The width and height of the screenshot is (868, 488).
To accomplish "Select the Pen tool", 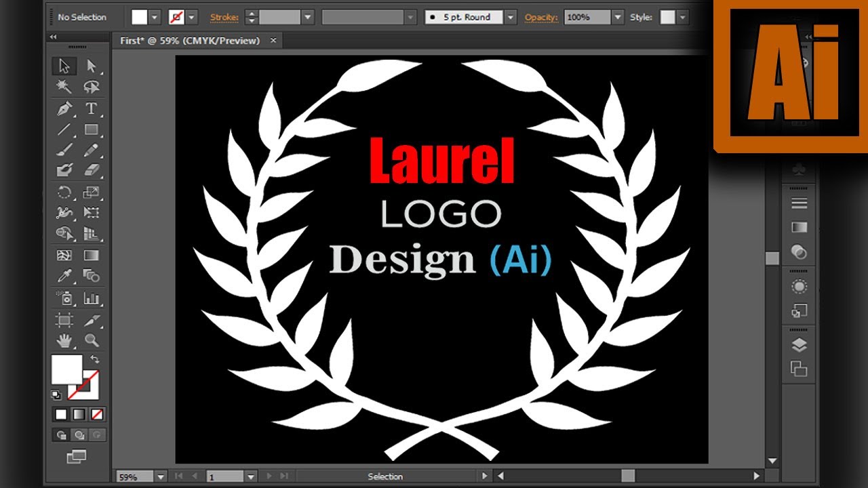I will pyautogui.click(x=64, y=108).
